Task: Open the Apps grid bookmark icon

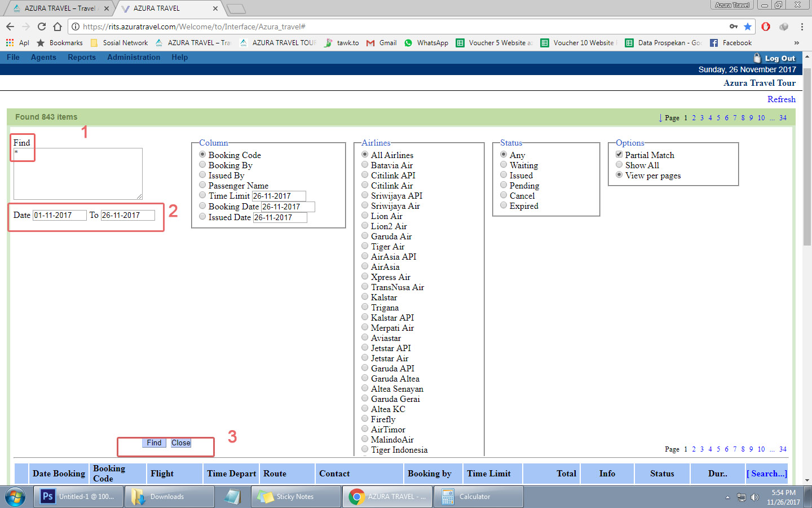Action: pos(10,42)
